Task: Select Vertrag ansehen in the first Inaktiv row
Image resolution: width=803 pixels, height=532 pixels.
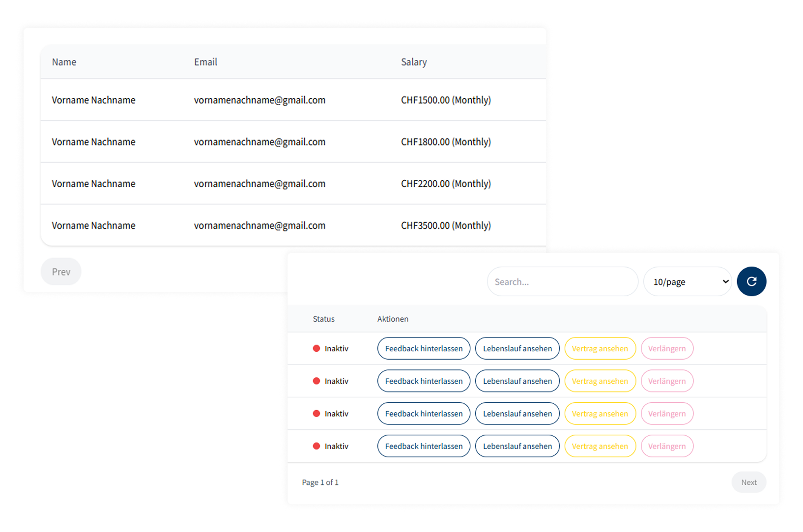Action: [x=600, y=348]
